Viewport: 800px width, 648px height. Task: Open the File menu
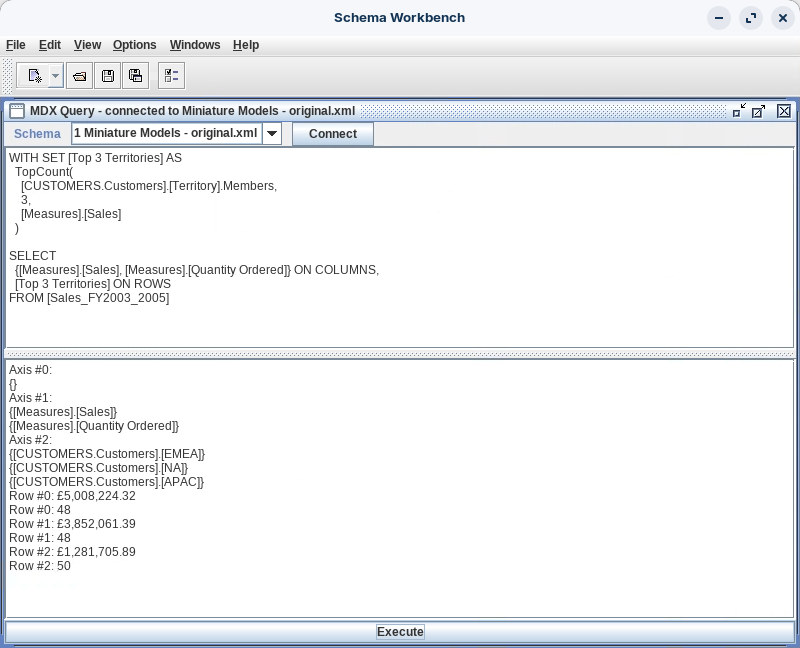(16, 45)
